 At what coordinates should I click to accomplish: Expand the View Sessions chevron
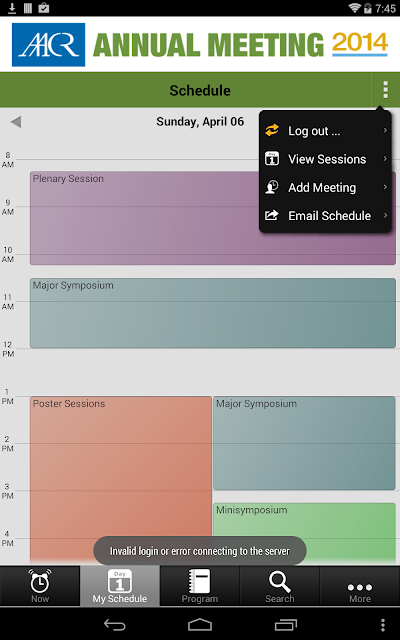pos(385,159)
